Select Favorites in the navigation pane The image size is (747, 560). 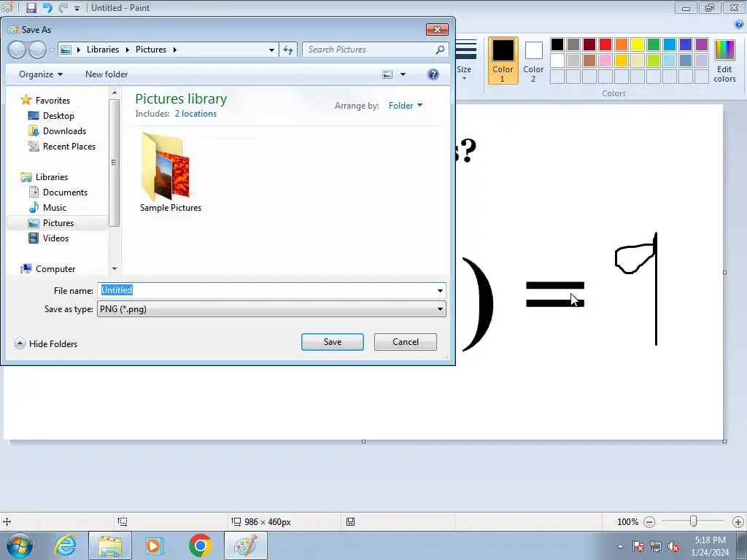coord(53,101)
